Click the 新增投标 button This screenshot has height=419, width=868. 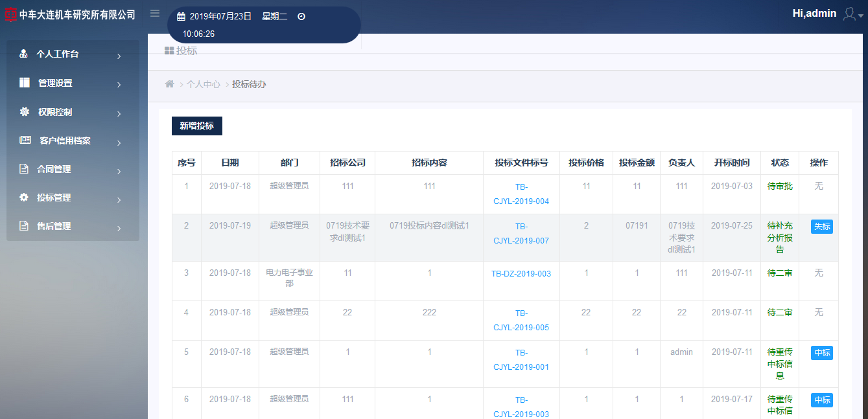tap(196, 126)
